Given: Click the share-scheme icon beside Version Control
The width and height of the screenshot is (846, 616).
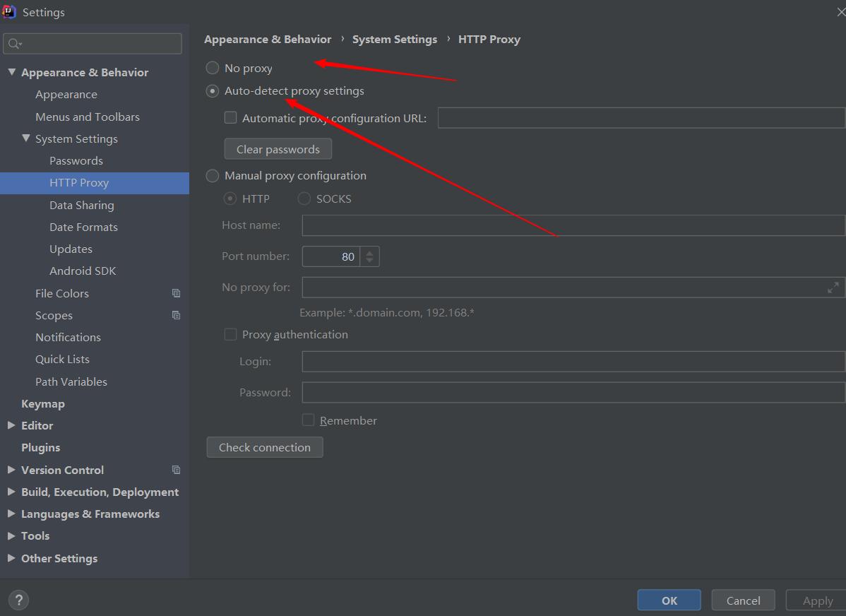Looking at the screenshot, I should [x=176, y=470].
